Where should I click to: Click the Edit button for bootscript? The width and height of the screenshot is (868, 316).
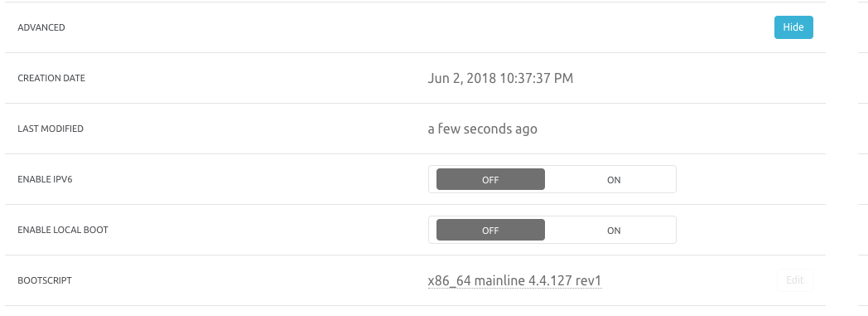click(794, 280)
